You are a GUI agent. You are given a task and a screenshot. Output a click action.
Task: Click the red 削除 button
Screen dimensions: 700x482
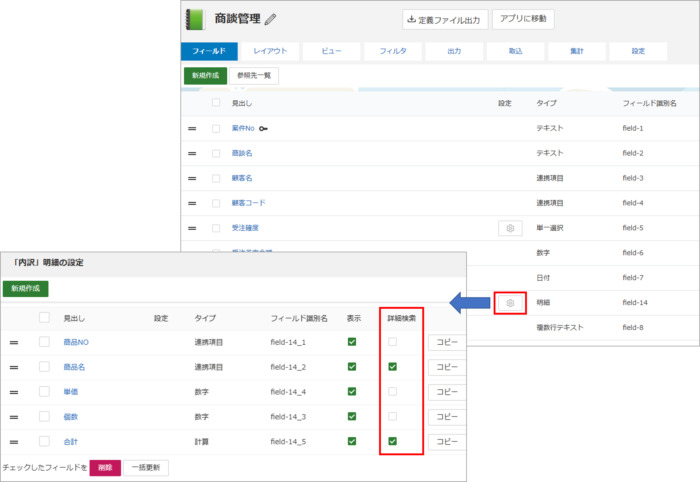[x=105, y=467]
